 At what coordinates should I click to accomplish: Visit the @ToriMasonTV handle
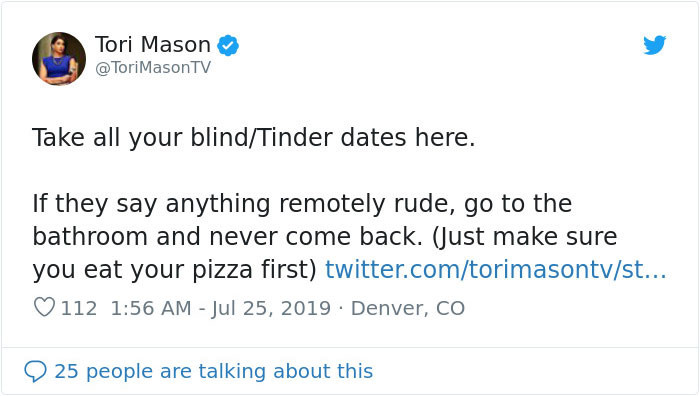153,68
